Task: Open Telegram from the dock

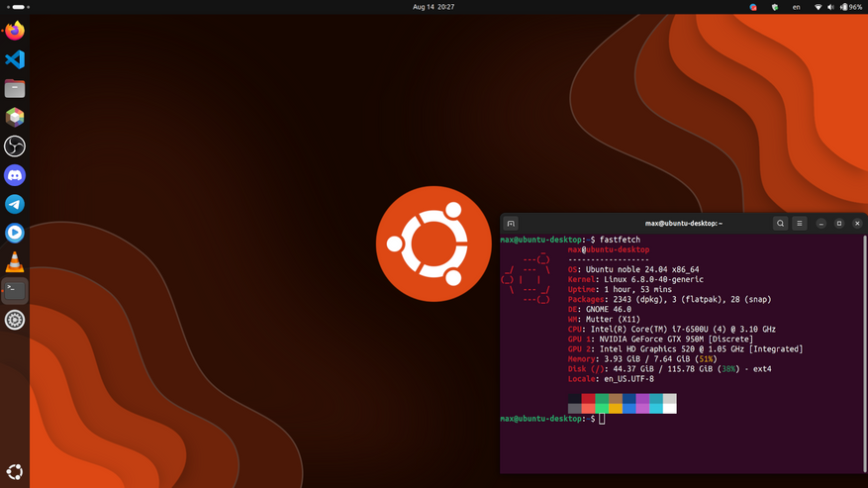Action: (x=15, y=204)
